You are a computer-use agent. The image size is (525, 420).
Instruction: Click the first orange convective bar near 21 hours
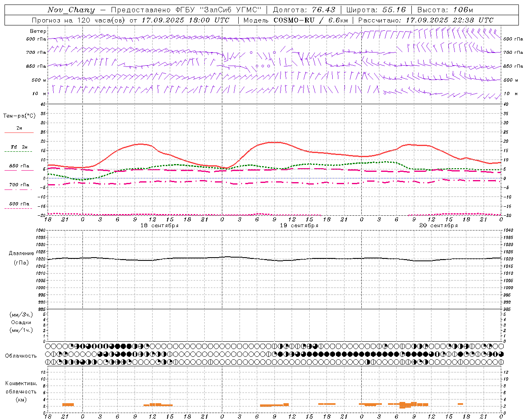tap(68, 404)
